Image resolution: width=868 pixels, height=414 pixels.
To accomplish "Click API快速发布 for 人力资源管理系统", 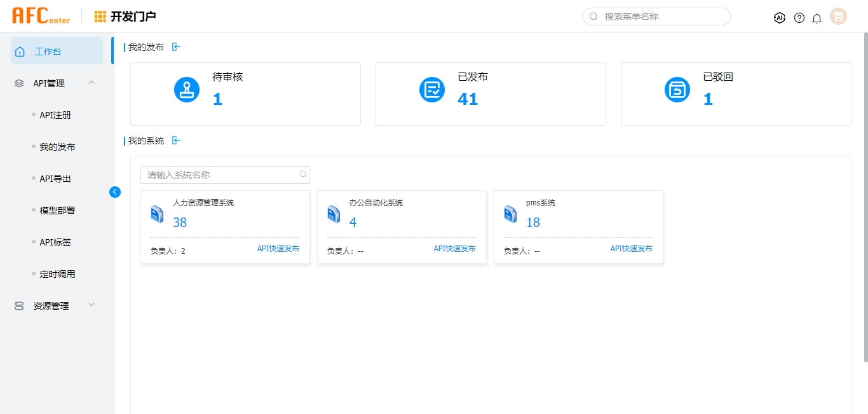I will click(x=278, y=249).
